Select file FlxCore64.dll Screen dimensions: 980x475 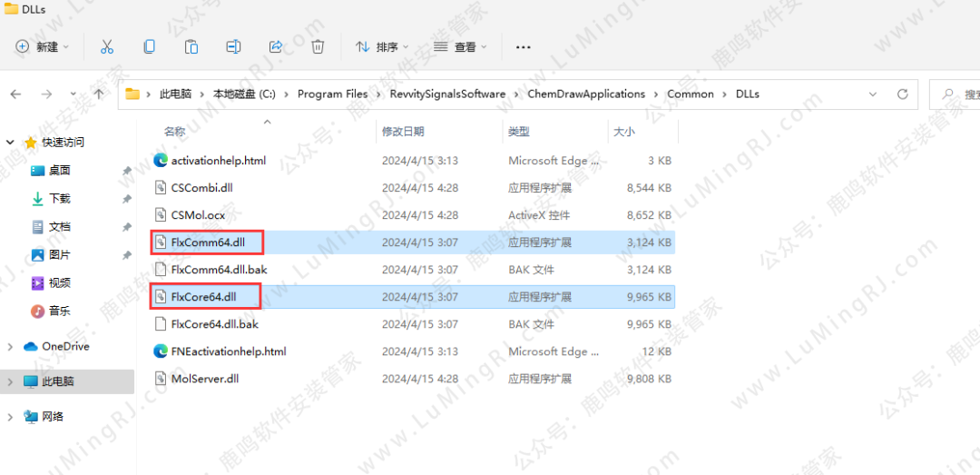pyautogui.click(x=206, y=297)
